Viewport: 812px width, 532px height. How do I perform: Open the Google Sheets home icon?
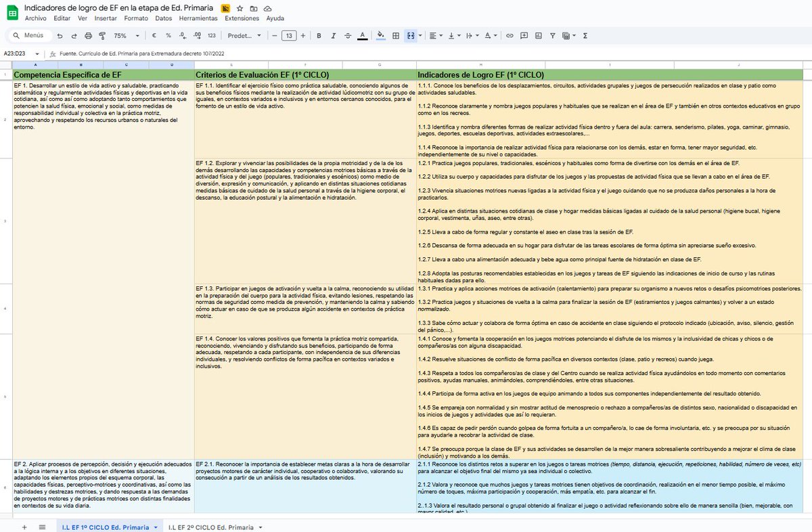pyautogui.click(x=12, y=12)
